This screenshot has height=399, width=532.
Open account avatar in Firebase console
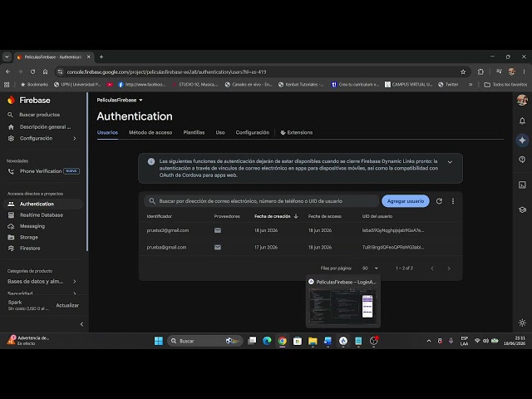click(x=522, y=100)
